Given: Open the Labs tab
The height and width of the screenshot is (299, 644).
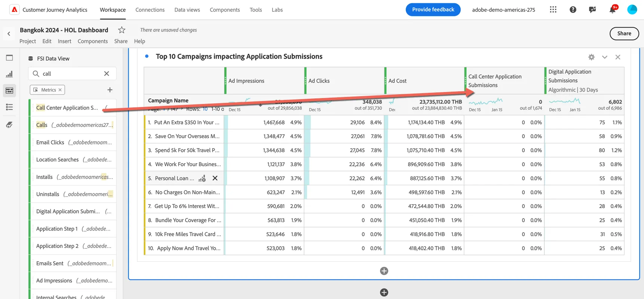Looking at the screenshot, I should pos(277,10).
